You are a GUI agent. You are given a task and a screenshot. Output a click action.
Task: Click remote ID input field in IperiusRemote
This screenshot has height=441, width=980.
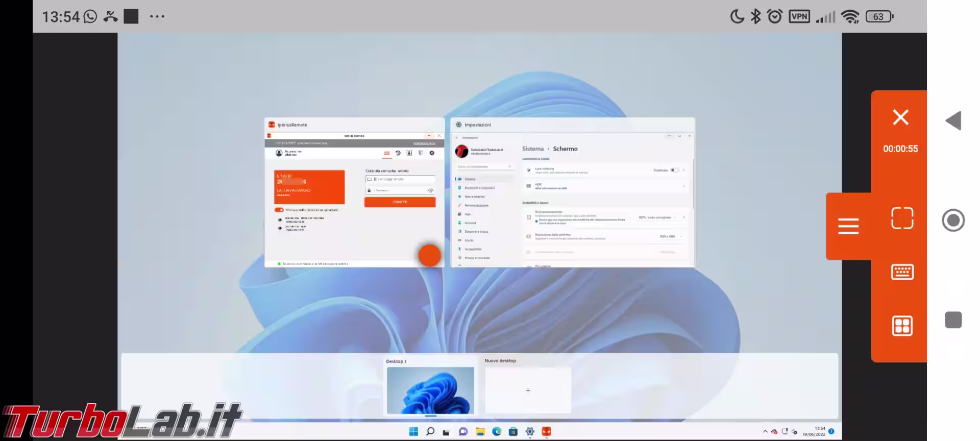tap(400, 179)
